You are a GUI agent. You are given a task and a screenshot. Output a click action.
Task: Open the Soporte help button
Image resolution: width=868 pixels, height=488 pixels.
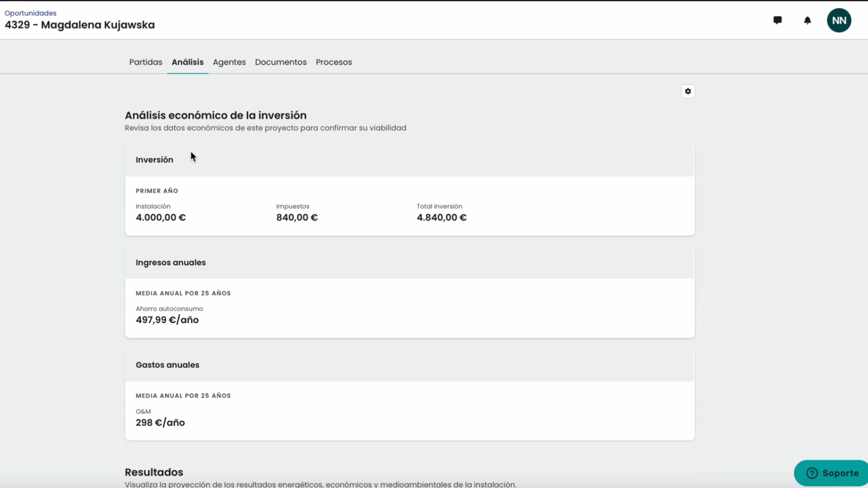click(832, 473)
